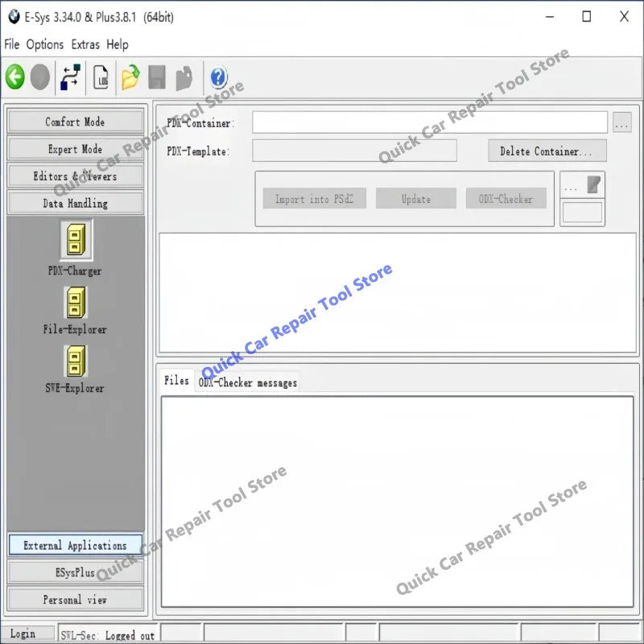Expand the ESysPlus section

(75, 572)
